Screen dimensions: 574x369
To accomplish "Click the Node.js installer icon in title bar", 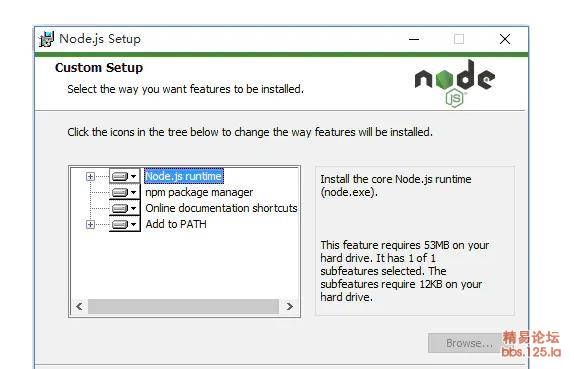I will (46, 39).
